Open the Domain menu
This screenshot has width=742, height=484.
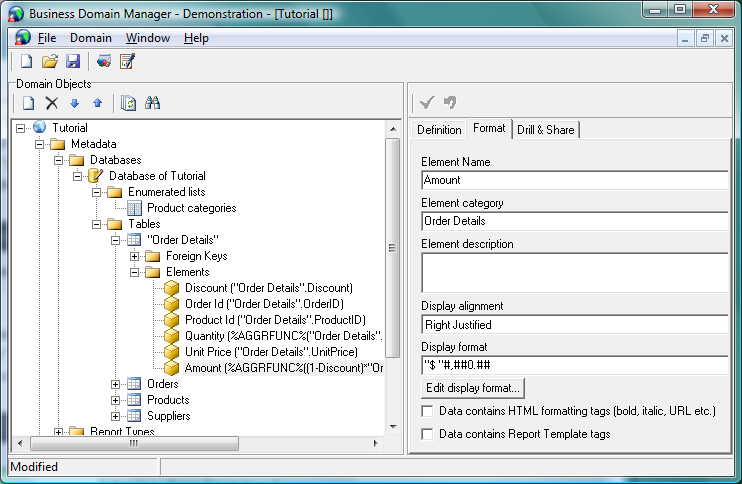90,38
